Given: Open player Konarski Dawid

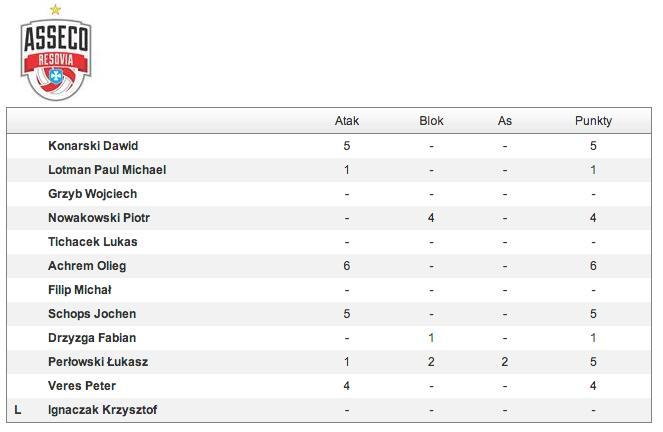Looking at the screenshot, I should 93,146.
